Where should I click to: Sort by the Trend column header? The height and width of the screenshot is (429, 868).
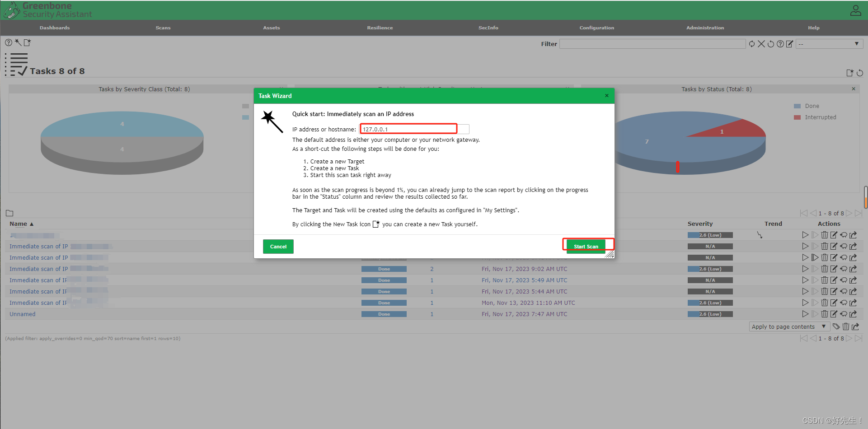click(773, 224)
